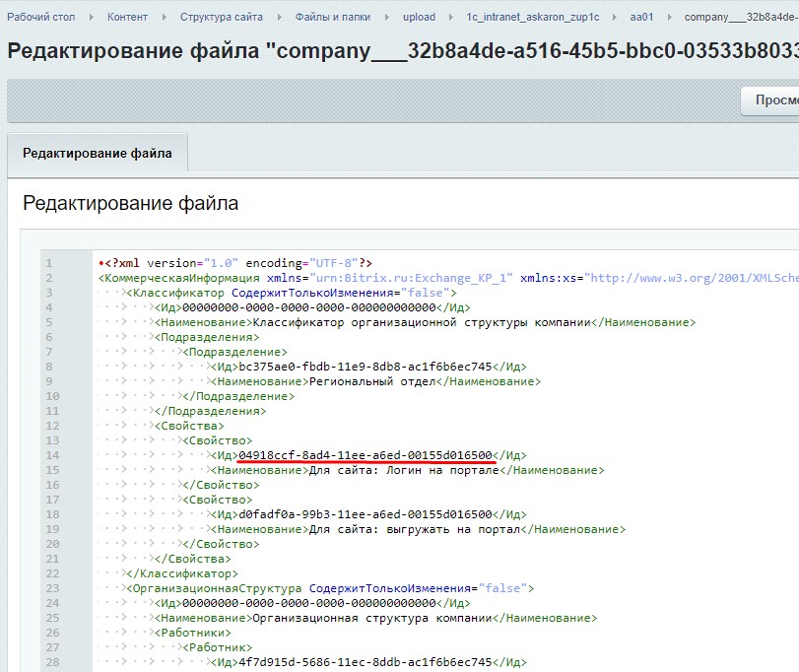Click the 'upload' folder breadcrumb

point(419,18)
